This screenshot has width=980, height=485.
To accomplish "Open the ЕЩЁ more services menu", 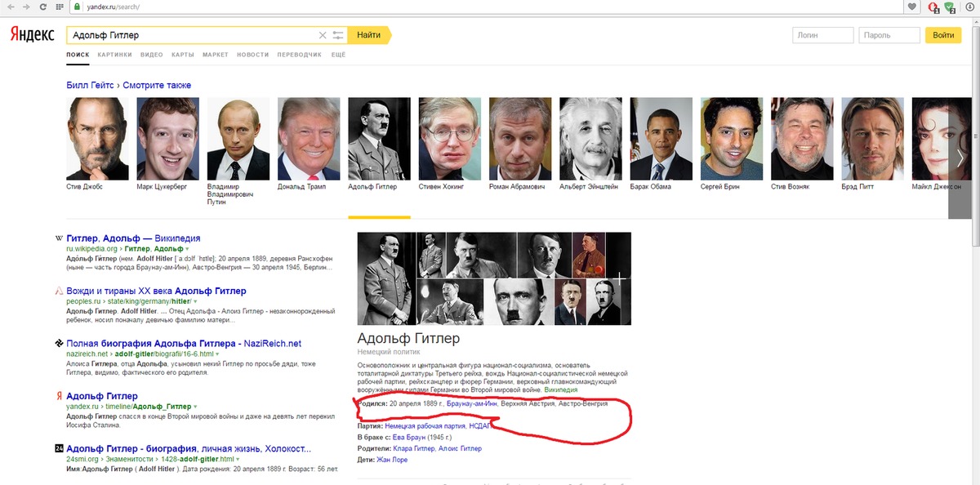I will click(338, 55).
